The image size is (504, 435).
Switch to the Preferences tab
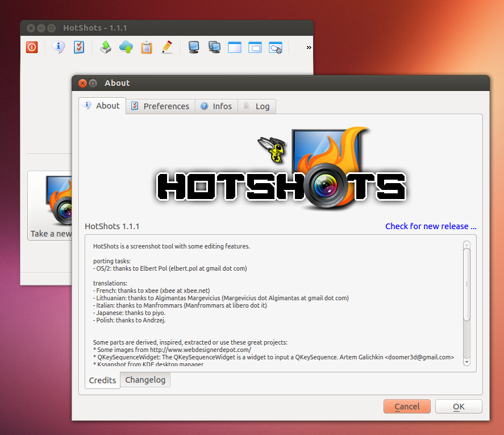click(x=160, y=106)
